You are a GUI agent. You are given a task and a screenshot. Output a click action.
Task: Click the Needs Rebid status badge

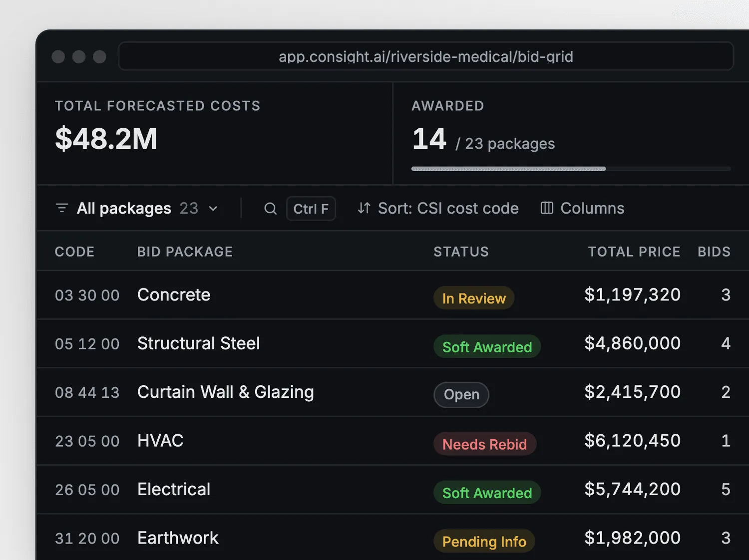click(484, 444)
